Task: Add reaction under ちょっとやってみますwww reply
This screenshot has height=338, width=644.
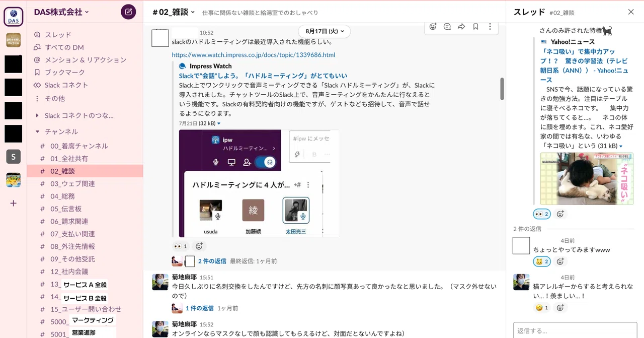Action: tap(560, 261)
